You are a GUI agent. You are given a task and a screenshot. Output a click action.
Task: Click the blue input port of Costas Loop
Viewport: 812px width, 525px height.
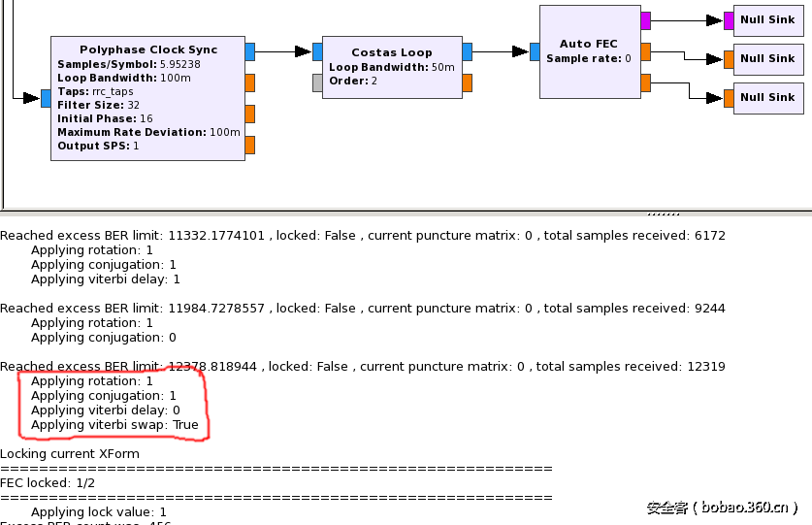coord(317,51)
